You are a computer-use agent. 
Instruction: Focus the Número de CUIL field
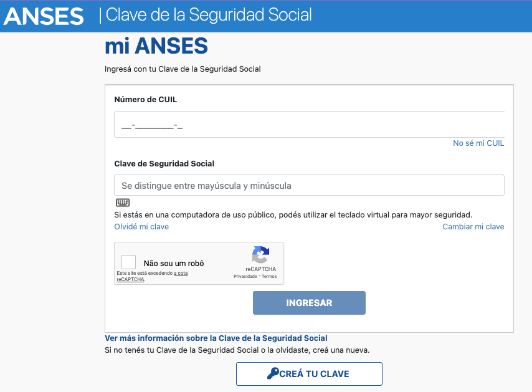[309, 124]
